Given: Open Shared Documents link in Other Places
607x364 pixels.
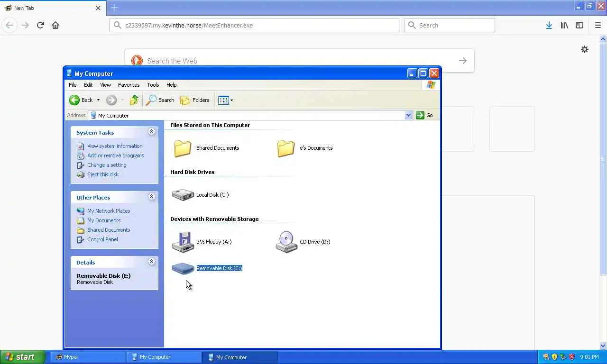Looking at the screenshot, I should click(109, 230).
